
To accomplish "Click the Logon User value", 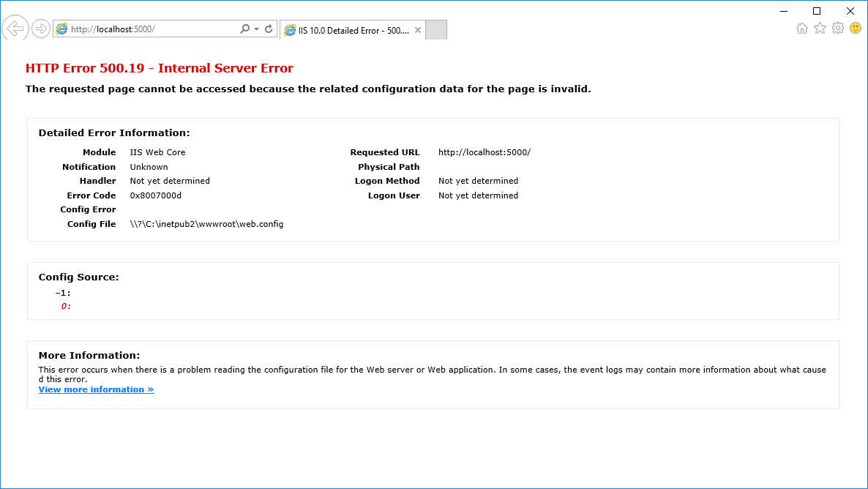I will (479, 195).
